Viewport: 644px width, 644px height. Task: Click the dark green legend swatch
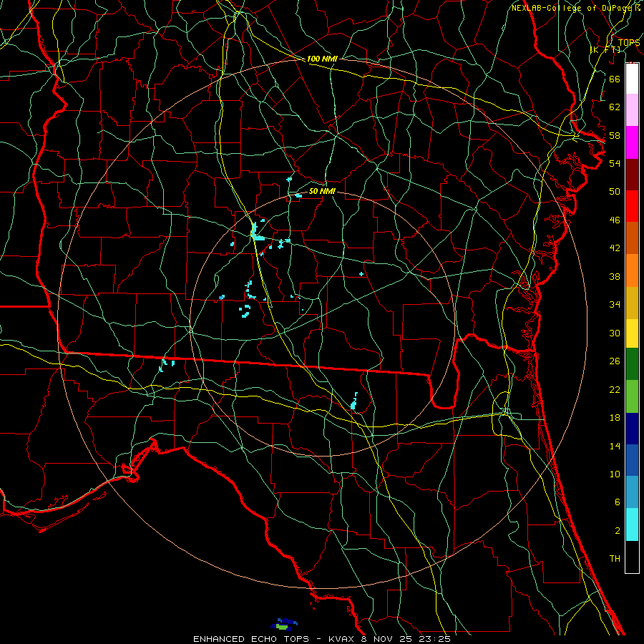tap(632, 364)
